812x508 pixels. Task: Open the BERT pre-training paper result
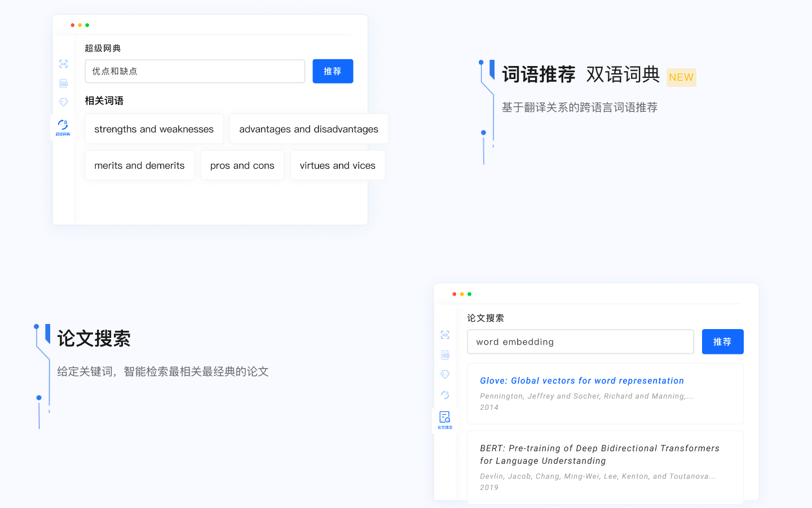tap(599, 454)
